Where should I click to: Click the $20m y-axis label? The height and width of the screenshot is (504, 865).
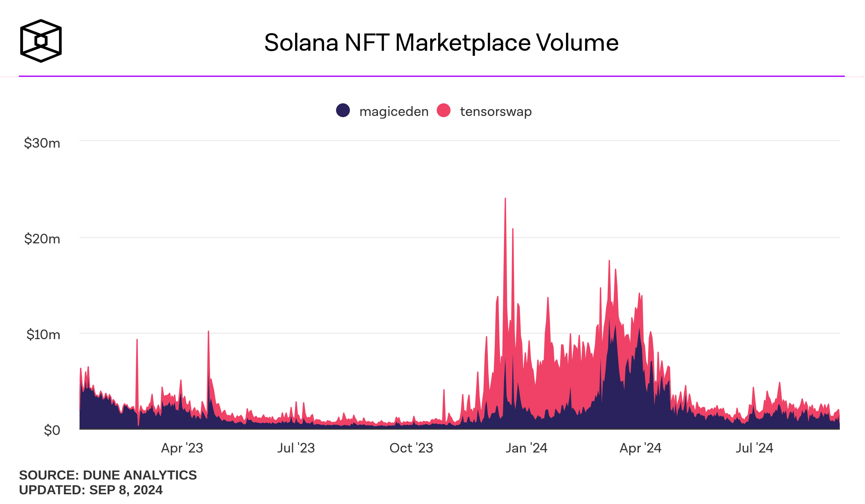tap(42, 239)
